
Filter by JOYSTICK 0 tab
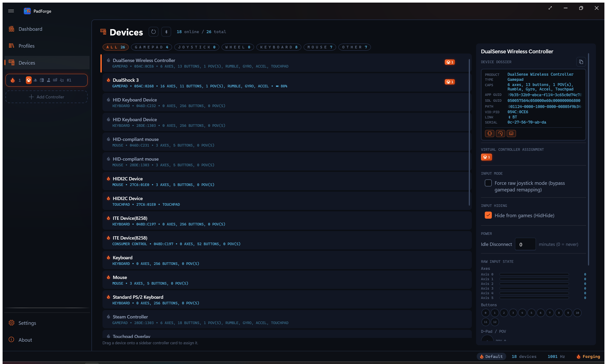[x=197, y=47]
